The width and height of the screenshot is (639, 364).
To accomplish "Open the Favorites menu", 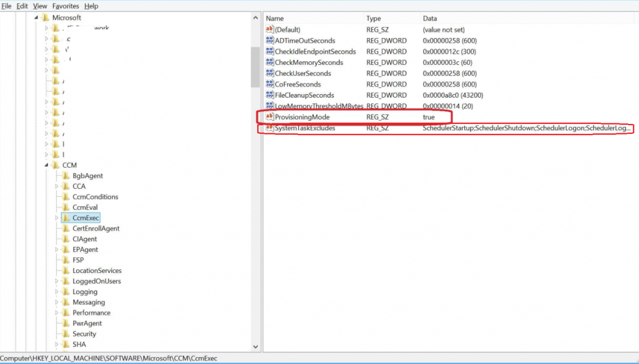I will click(x=66, y=6).
